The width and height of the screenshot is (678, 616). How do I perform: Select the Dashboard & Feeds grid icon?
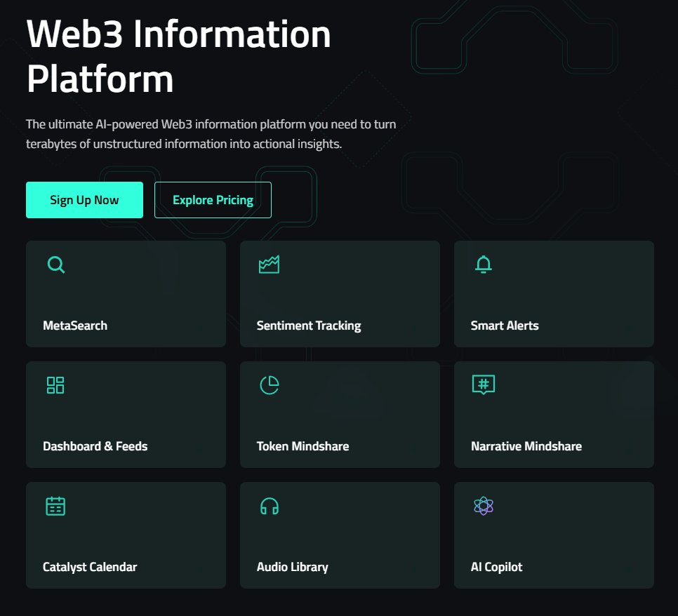55,385
